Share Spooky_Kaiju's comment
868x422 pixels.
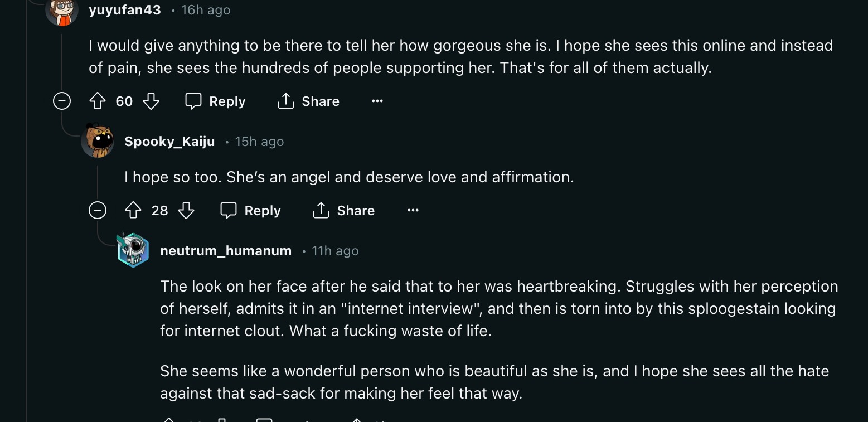344,210
